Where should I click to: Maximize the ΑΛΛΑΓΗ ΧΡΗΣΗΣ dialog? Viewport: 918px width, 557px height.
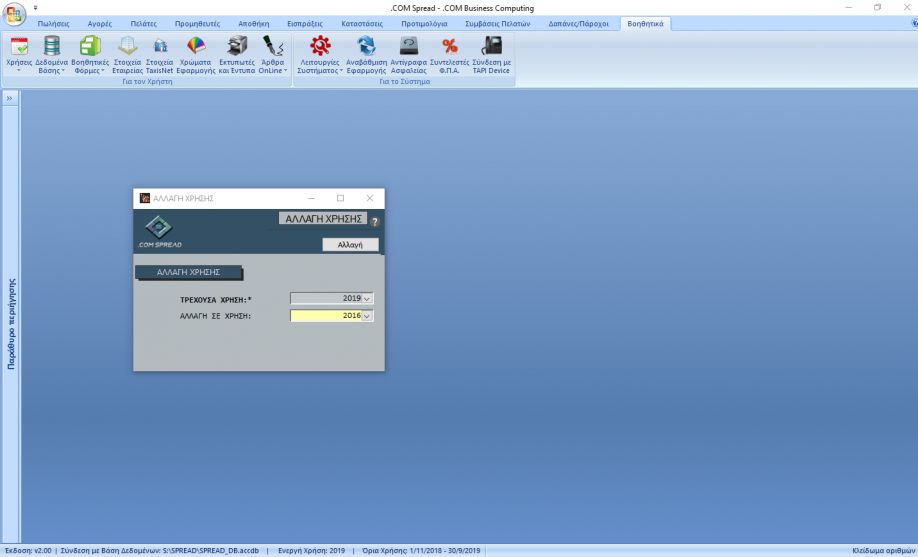(340, 198)
